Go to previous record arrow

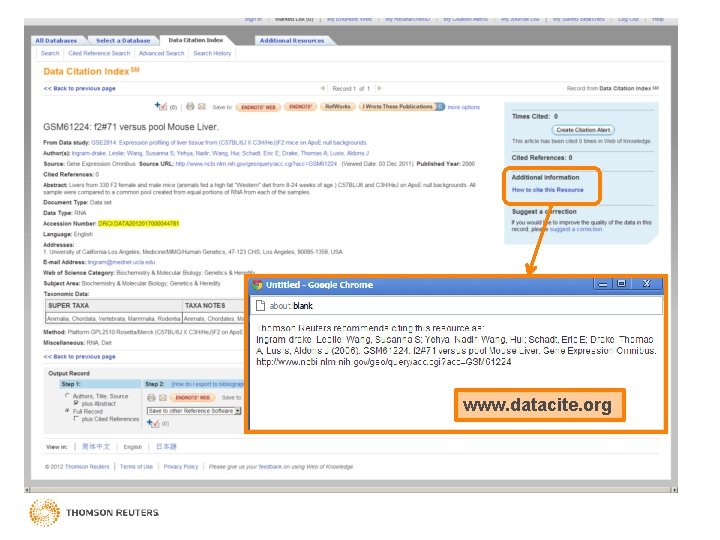tap(323, 88)
